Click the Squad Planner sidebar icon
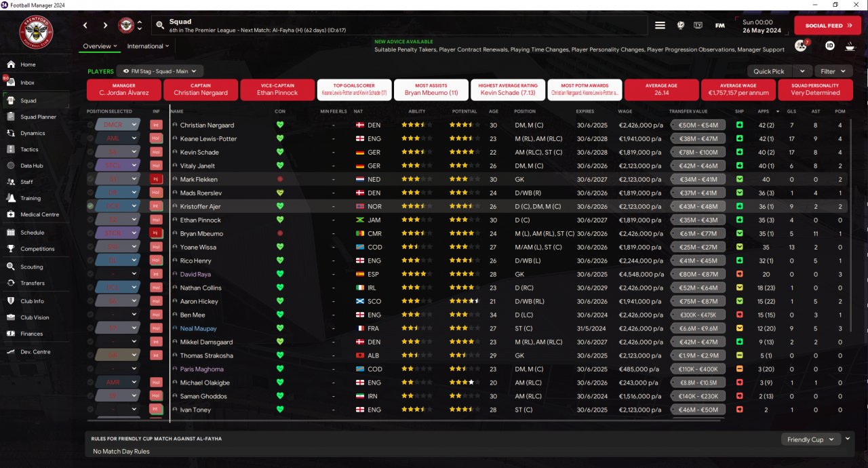 point(11,117)
